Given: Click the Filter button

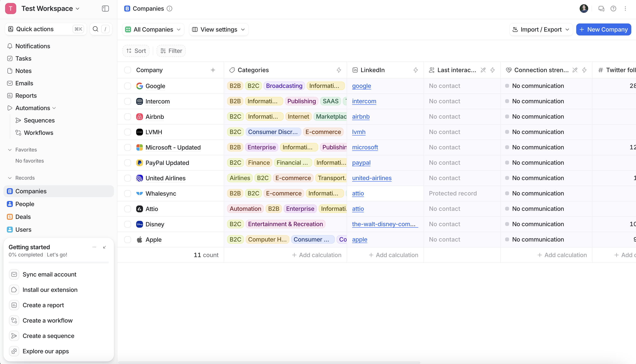Looking at the screenshot, I should click(171, 51).
